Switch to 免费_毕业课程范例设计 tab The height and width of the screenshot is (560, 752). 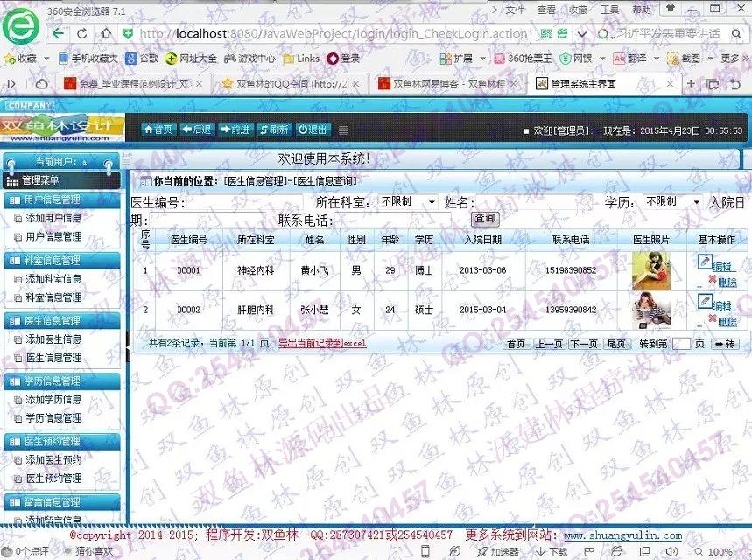click(x=132, y=84)
